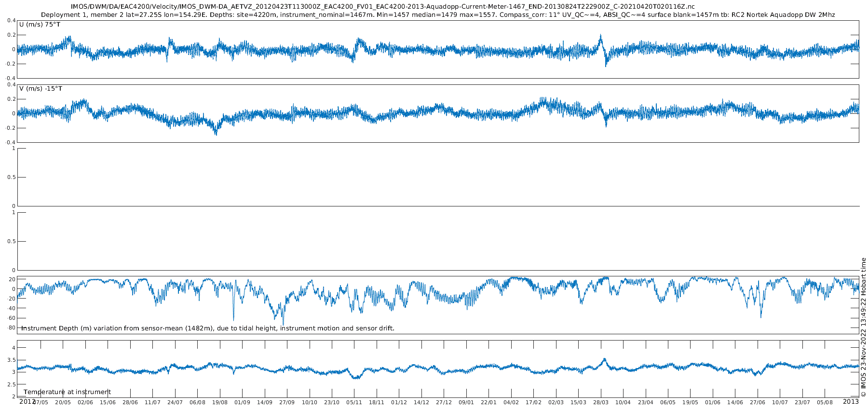Image resolution: width=868 pixels, height=410 pixels.
Task: Click the 3.5 tick on temperature axis
Action: [11, 360]
